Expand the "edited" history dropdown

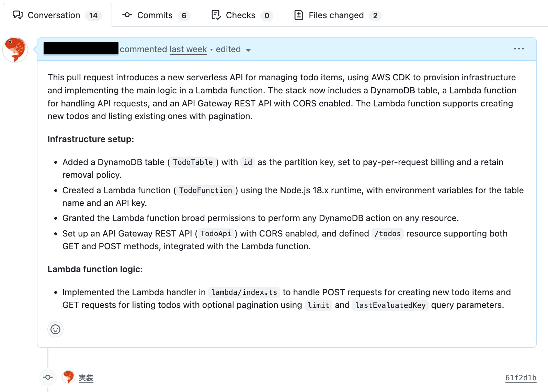(228, 49)
